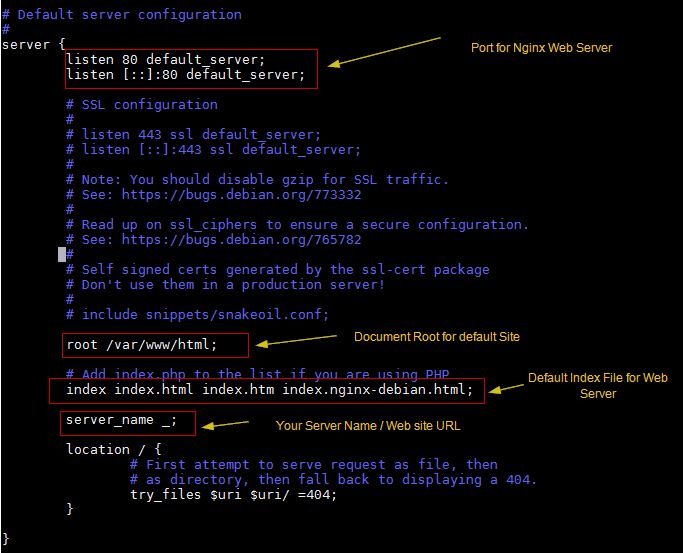Viewport: 683px width, 553px height.
Task: Click the 'try_files $uri $uri/ =404;' line
Action: point(233,495)
